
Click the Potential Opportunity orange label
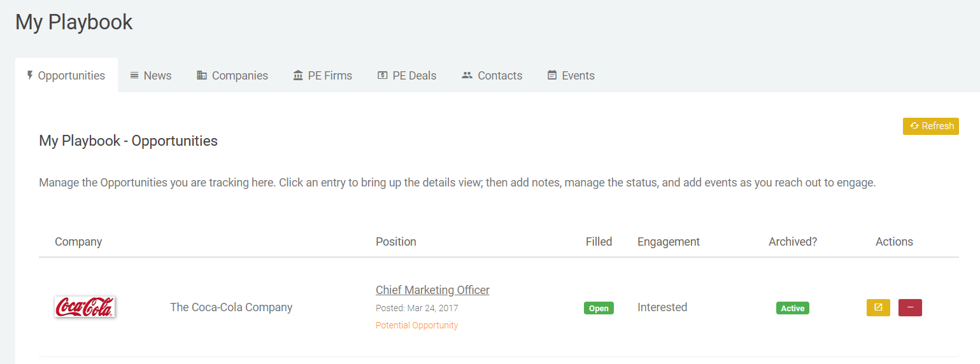[x=417, y=325]
